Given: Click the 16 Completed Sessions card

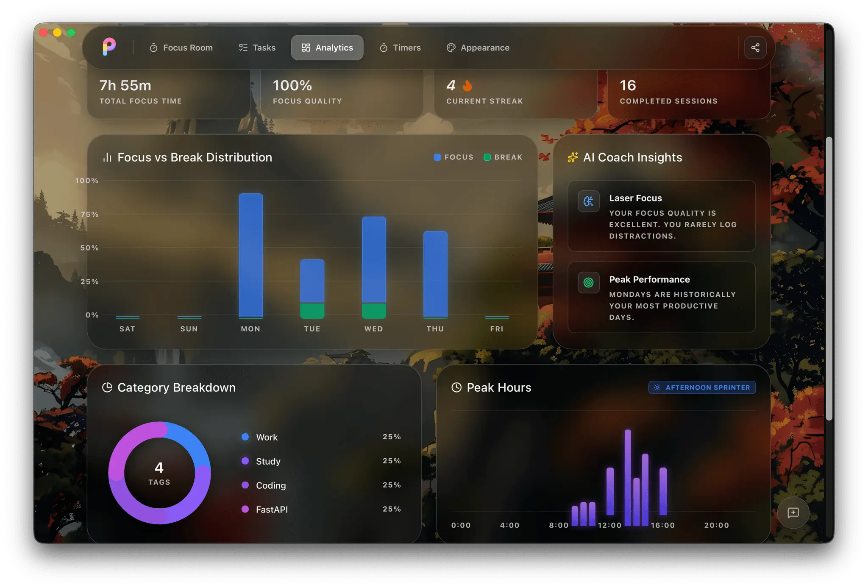Looking at the screenshot, I should pos(689,94).
